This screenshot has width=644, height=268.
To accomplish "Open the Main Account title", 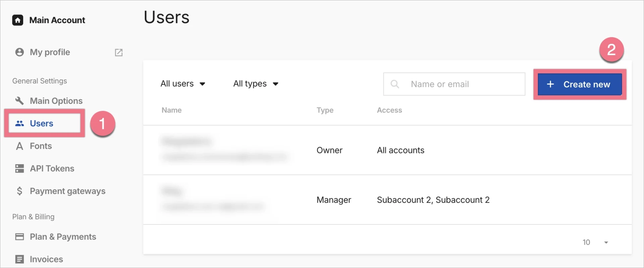I will pyautogui.click(x=57, y=20).
